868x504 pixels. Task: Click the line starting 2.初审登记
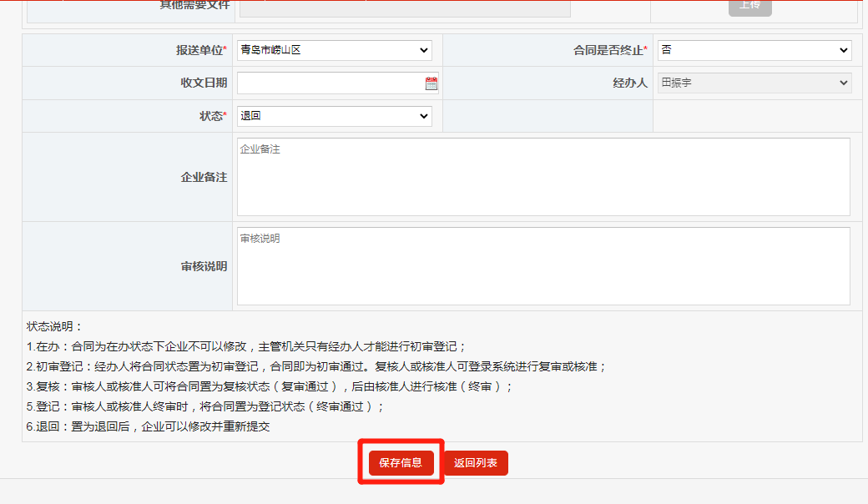pyautogui.click(x=316, y=366)
